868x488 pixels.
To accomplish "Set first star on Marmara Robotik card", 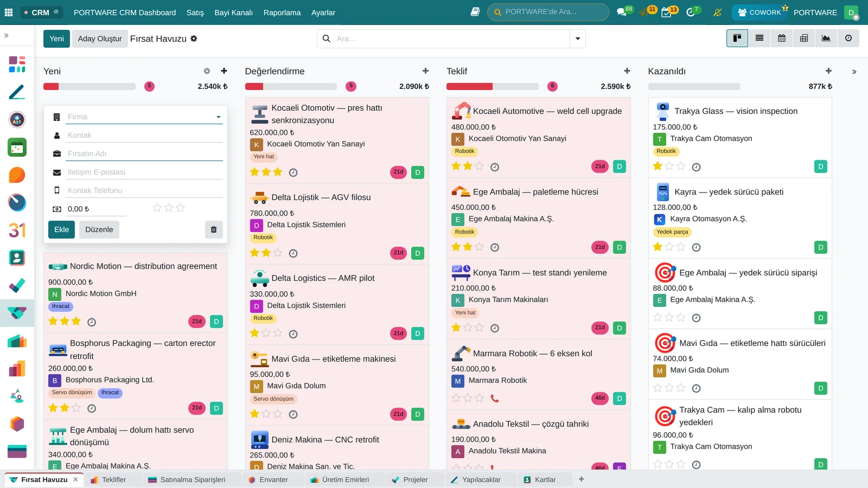I will coord(456,398).
